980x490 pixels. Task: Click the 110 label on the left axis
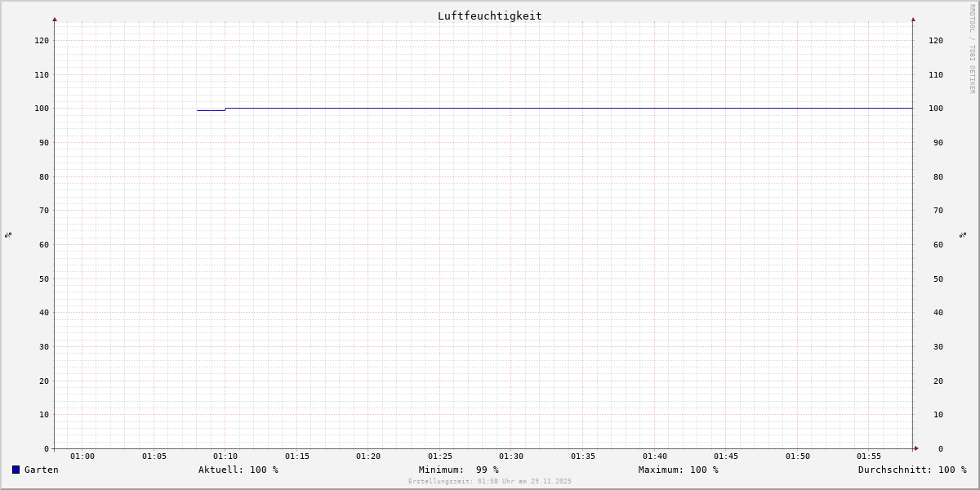tap(42, 75)
